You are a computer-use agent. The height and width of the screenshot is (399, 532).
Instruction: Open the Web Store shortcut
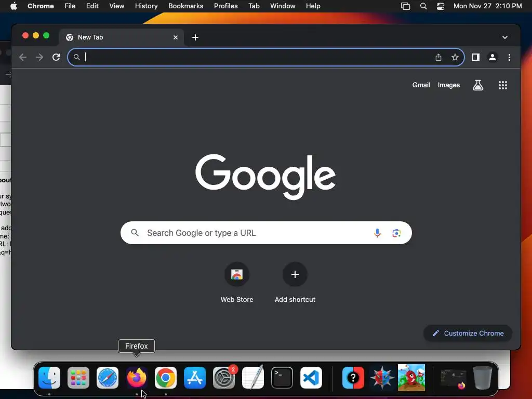click(x=237, y=283)
